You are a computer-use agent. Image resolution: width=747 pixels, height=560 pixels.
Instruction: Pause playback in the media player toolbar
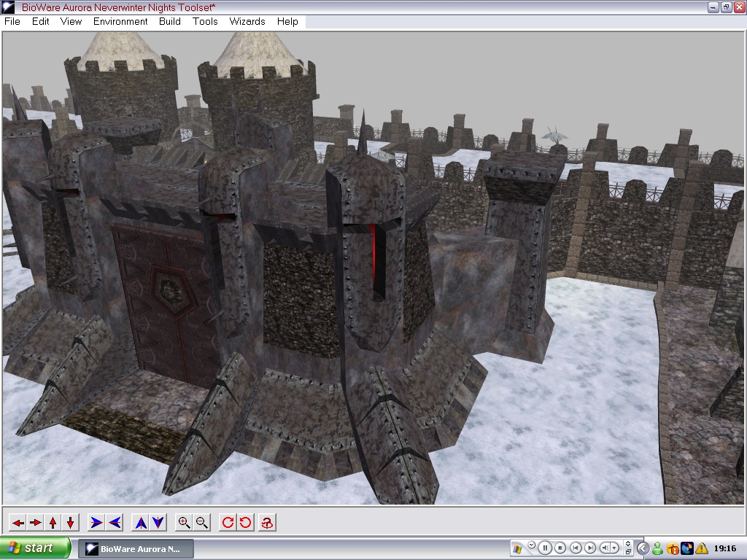545,548
